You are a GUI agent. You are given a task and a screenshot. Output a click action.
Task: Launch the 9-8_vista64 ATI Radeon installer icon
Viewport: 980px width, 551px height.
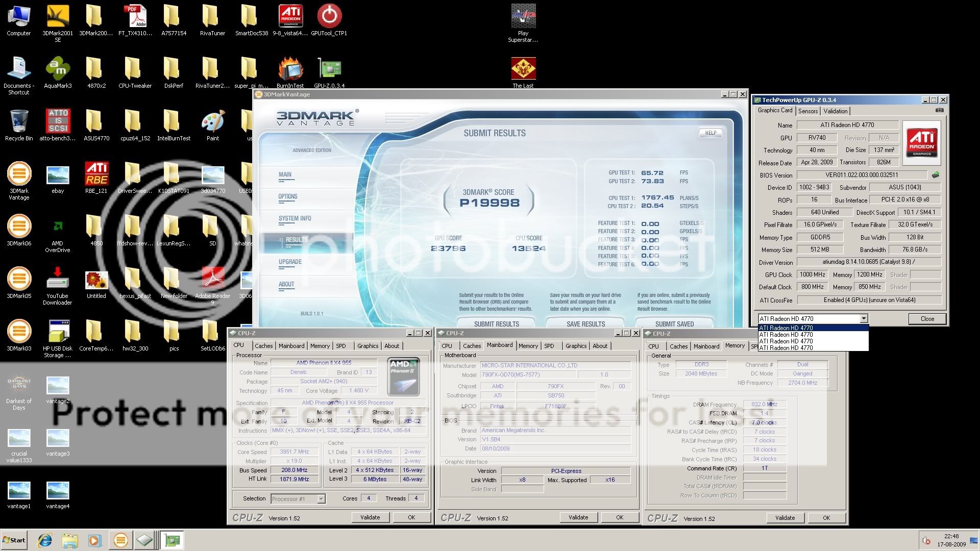[290, 20]
